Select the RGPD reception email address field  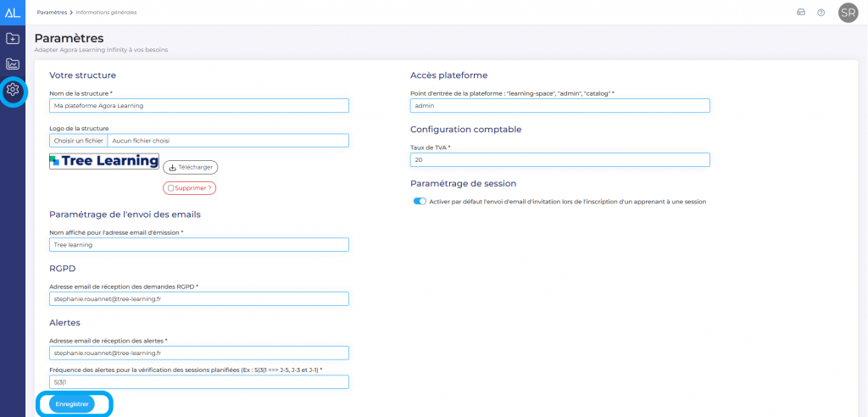(199, 299)
